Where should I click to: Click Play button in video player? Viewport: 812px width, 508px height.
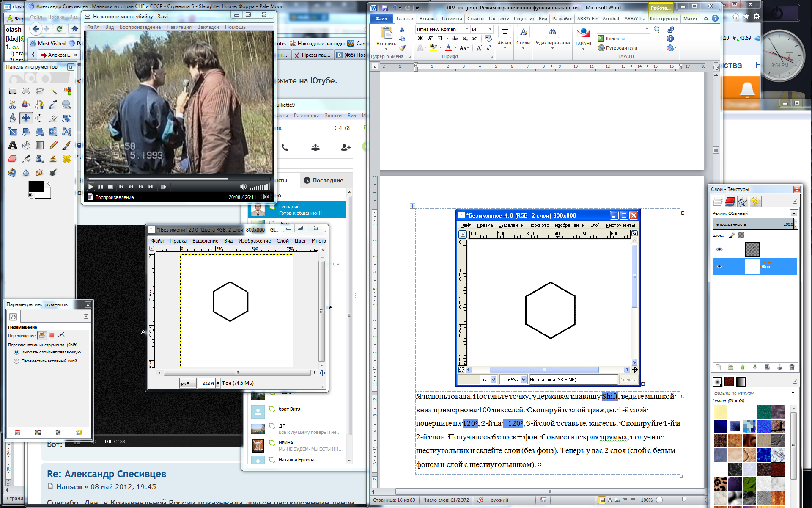pos(91,186)
